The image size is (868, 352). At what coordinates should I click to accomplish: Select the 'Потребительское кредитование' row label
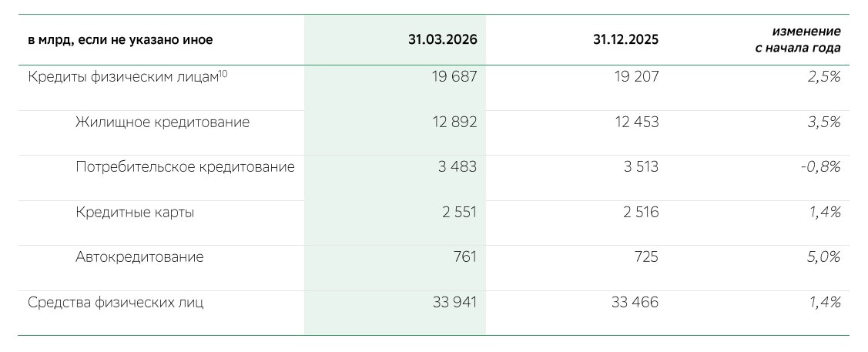pos(185,167)
